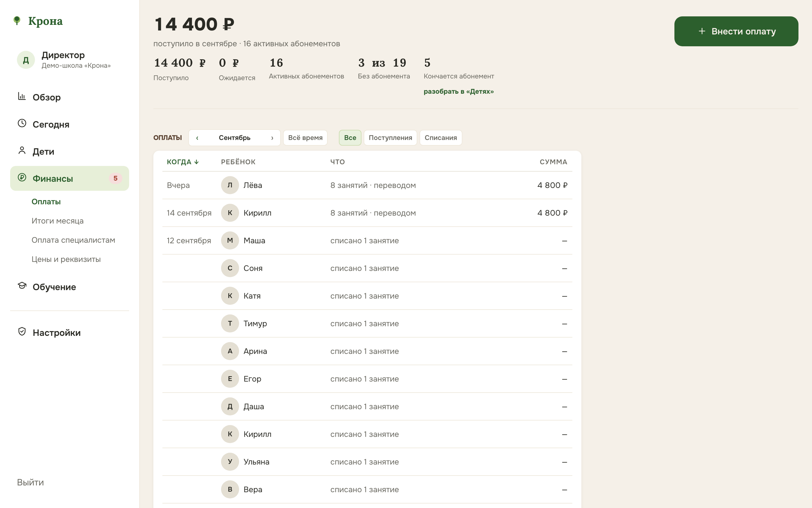Click Внести оплату button

[x=736, y=31]
